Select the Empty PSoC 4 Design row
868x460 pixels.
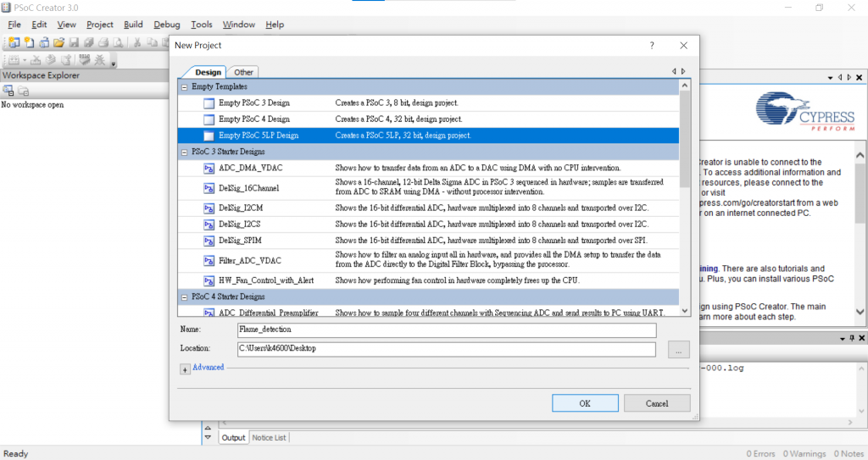pyautogui.click(x=428, y=119)
